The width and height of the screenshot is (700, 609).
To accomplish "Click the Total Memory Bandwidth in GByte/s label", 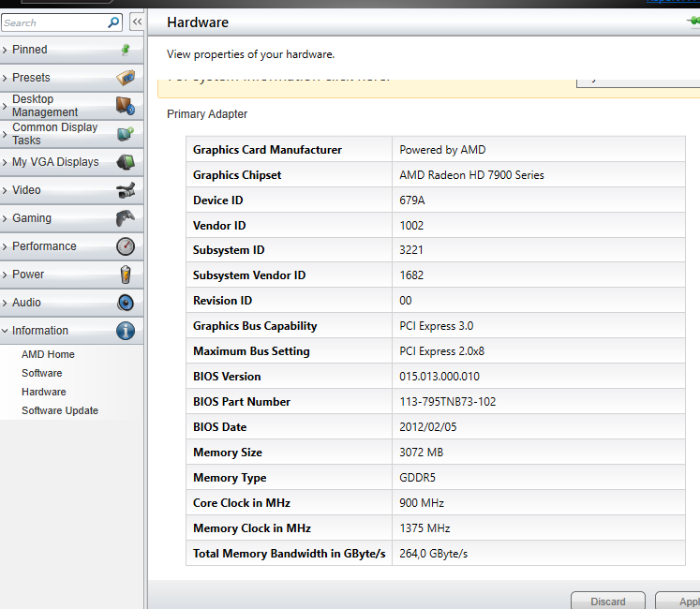I will pos(289,554).
